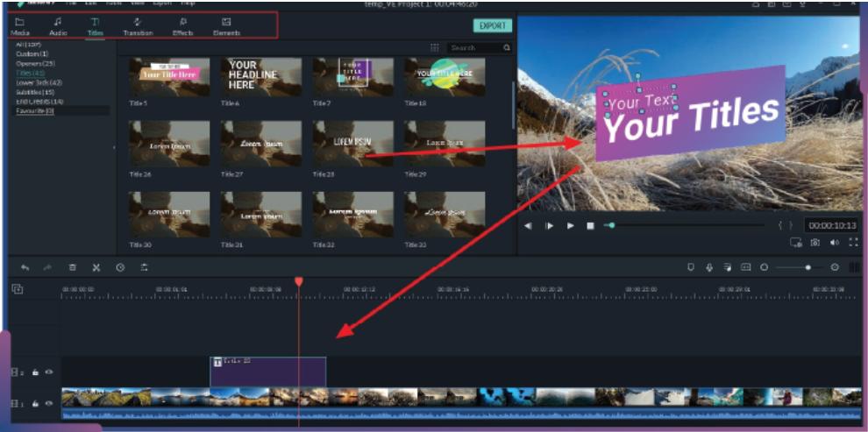Rewind to previous frame in preview

[528, 226]
